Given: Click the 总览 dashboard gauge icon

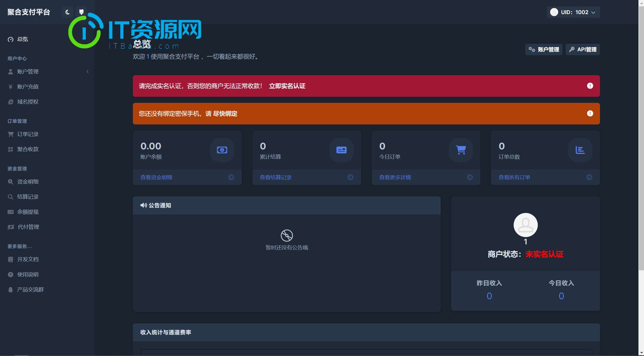Looking at the screenshot, I should (x=11, y=39).
